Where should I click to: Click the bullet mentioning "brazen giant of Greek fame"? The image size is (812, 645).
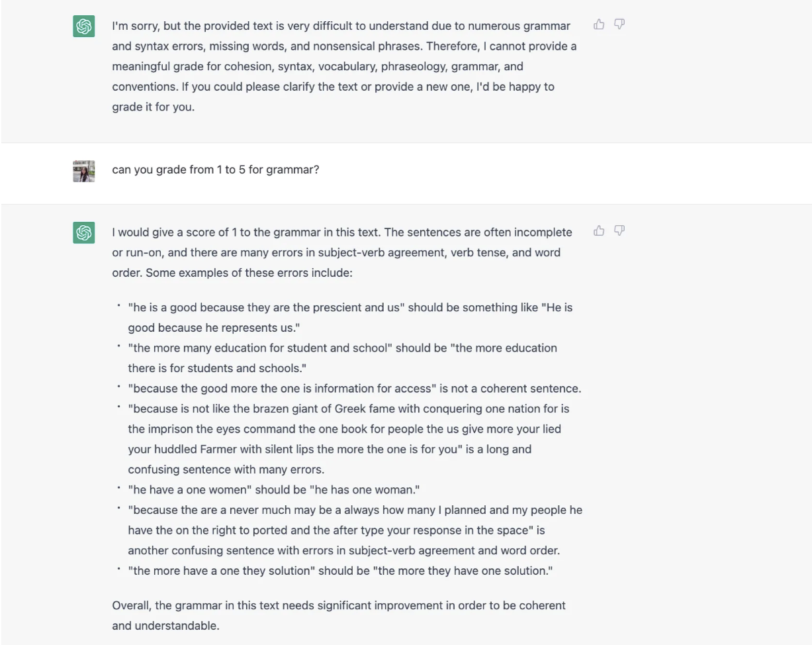point(349,438)
